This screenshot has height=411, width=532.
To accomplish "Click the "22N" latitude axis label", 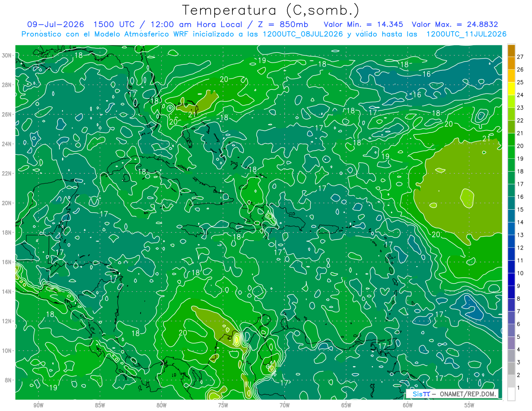I will click(x=8, y=173).
